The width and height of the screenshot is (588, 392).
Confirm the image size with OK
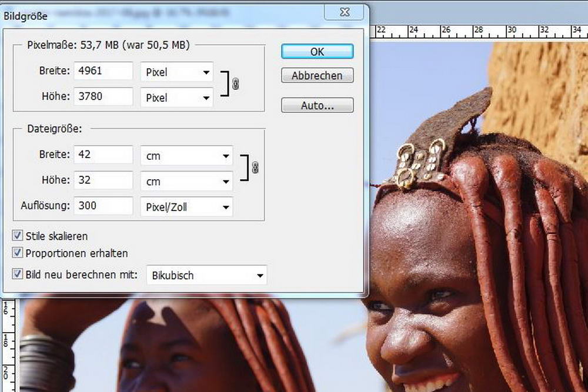point(317,52)
